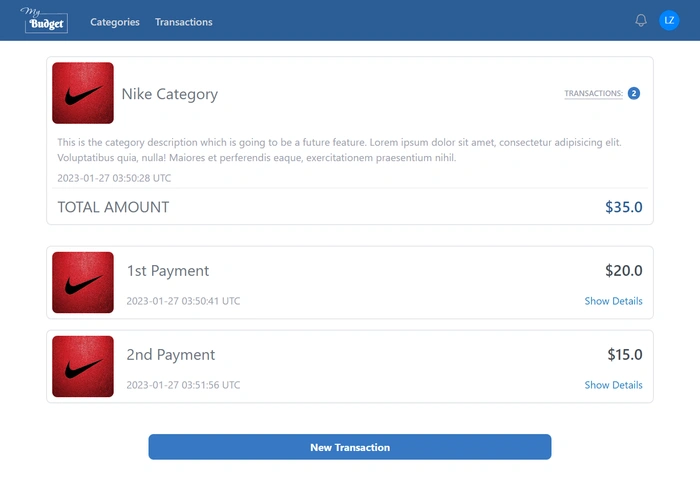Show Details for the 2nd Payment
Viewport: 700px width, 500px height.
click(613, 385)
